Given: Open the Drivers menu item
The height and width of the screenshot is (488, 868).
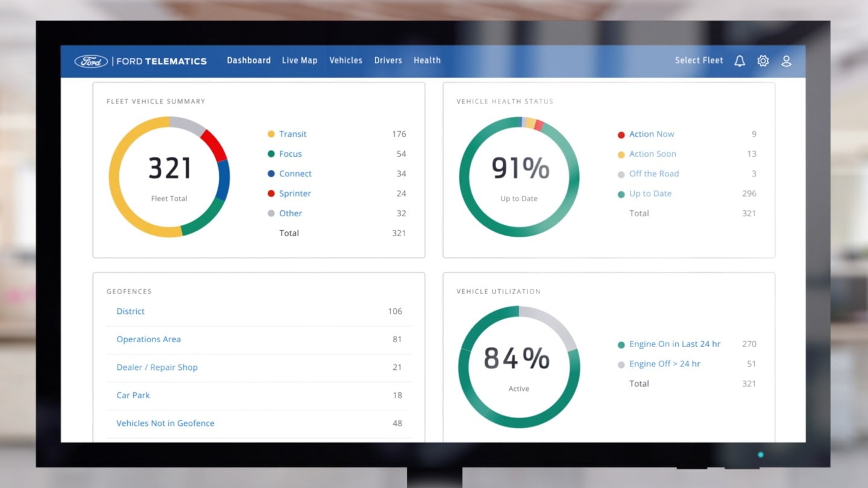Looking at the screenshot, I should click(x=388, y=60).
